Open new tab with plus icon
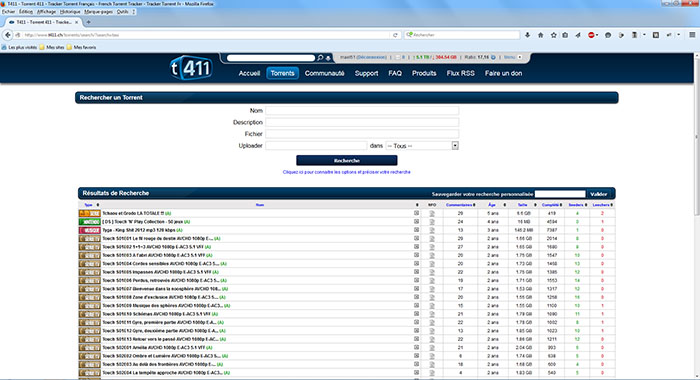Viewport: 700px width, 380px height. tap(88, 22)
